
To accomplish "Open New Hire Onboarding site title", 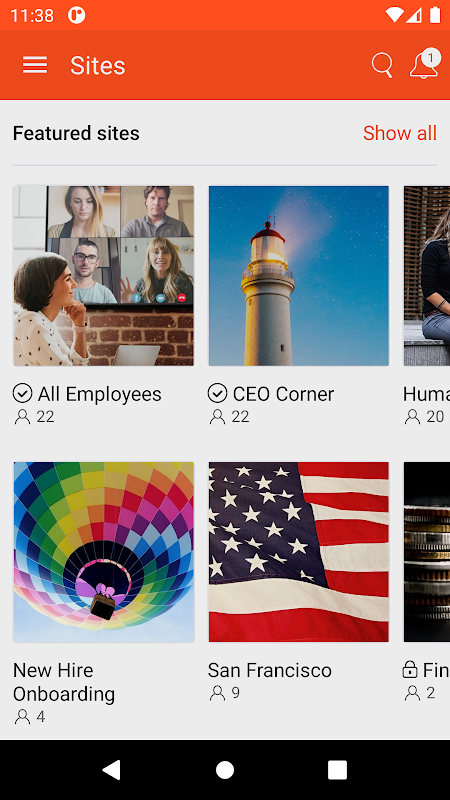I will [64, 682].
